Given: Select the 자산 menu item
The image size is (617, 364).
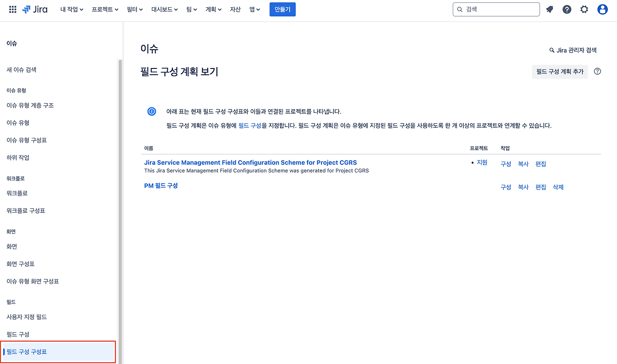Looking at the screenshot, I should click(235, 9).
